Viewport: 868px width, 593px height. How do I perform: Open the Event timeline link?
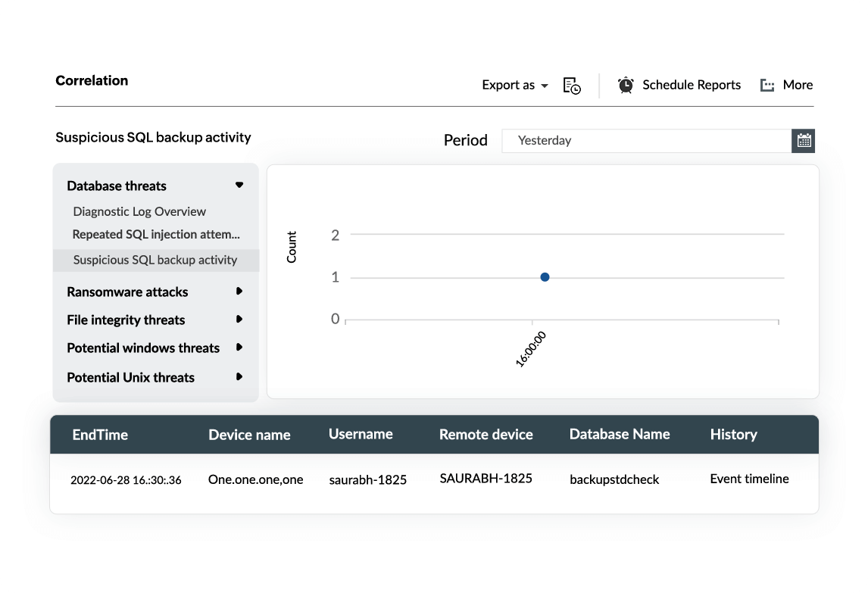[749, 479]
